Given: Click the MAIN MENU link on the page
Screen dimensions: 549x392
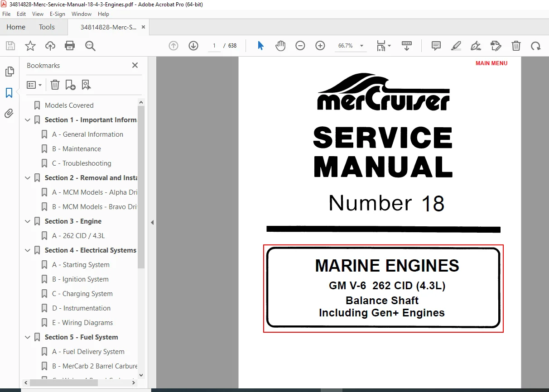Looking at the screenshot, I should [491, 63].
